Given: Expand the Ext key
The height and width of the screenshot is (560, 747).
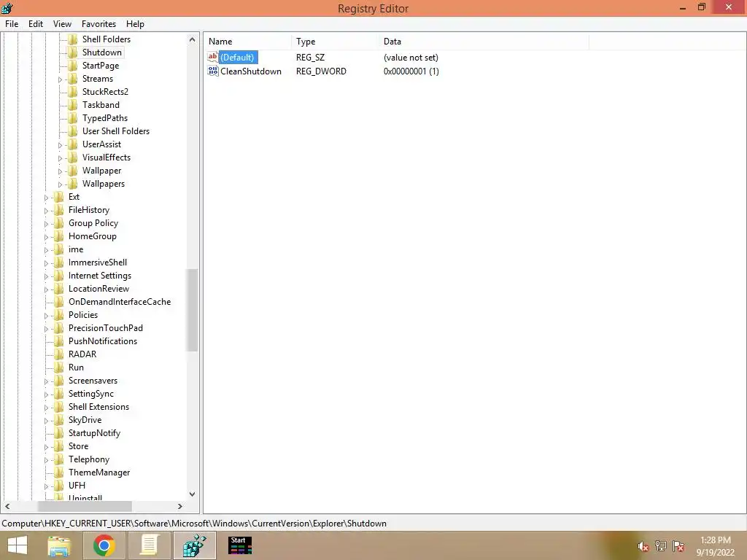Looking at the screenshot, I should point(46,197).
